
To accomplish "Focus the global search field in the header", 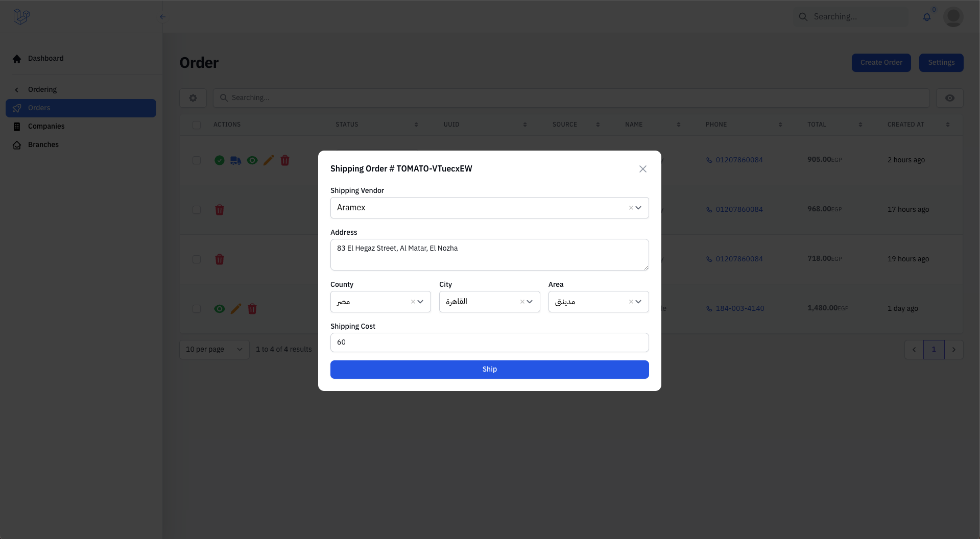I will point(851,17).
